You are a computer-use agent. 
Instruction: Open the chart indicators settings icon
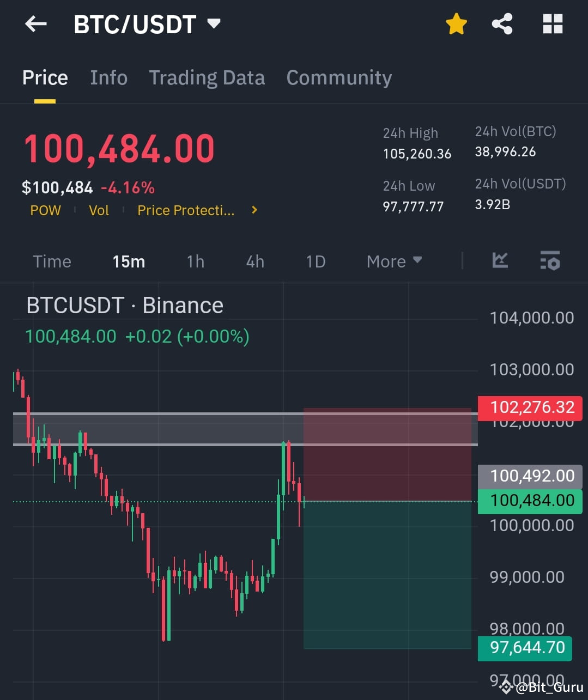(550, 261)
